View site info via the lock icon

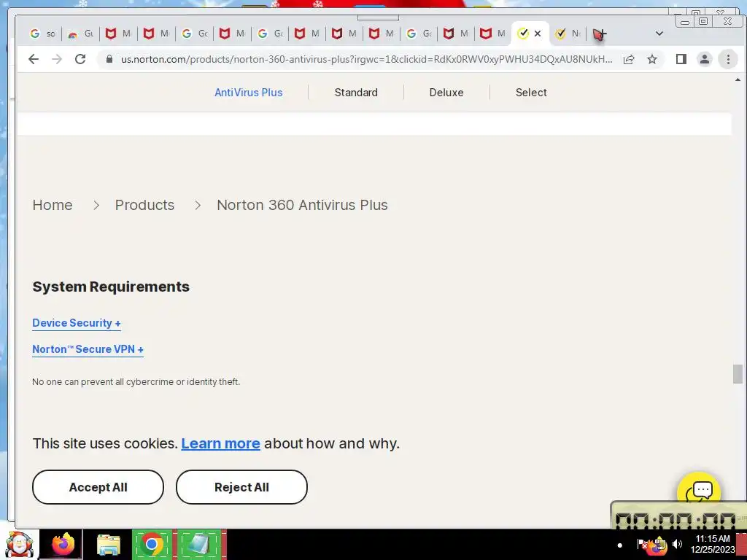click(109, 59)
